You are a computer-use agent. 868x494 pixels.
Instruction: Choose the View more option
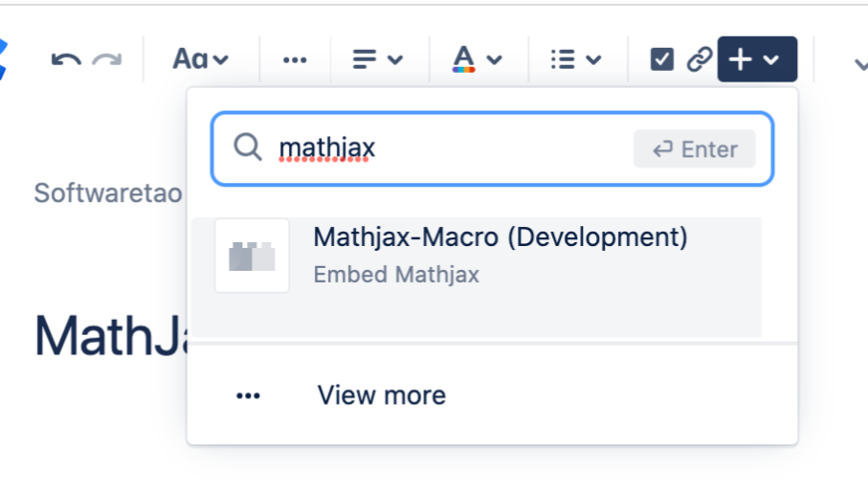(382, 395)
